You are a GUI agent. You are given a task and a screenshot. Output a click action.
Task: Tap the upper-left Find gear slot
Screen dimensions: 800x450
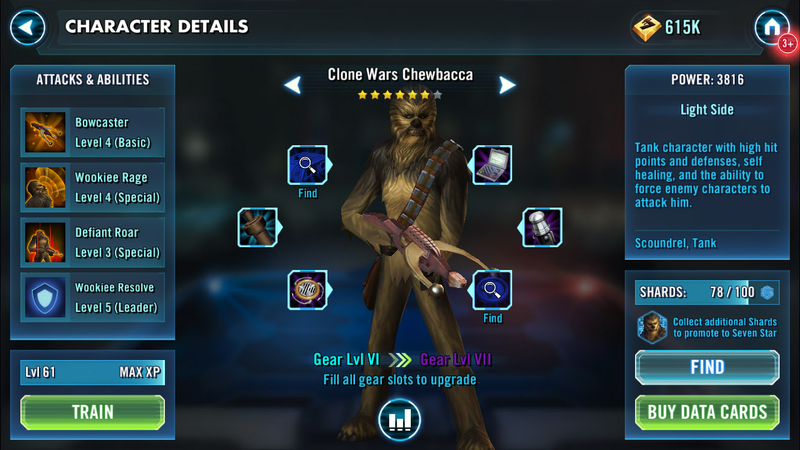click(x=308, y=165)
